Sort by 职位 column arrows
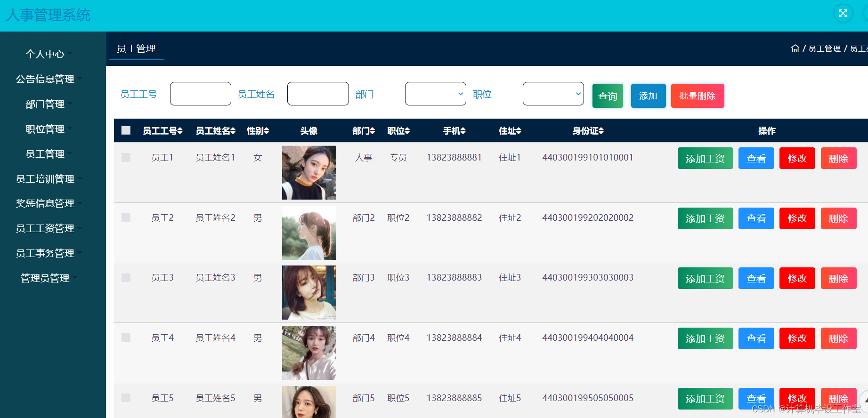The image size is (868, 418). (407, 131)
